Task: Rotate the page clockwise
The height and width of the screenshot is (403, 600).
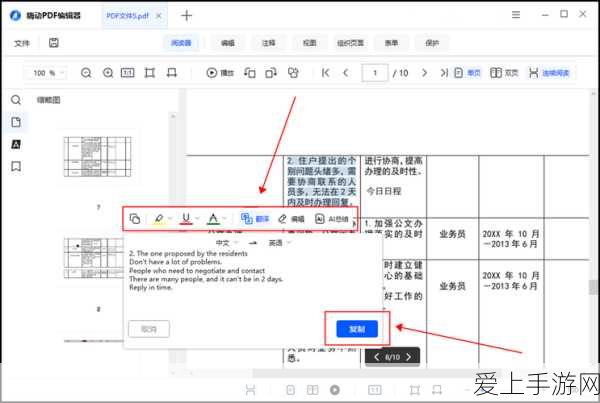Action: pyautogui.click(x=271, y=73)
